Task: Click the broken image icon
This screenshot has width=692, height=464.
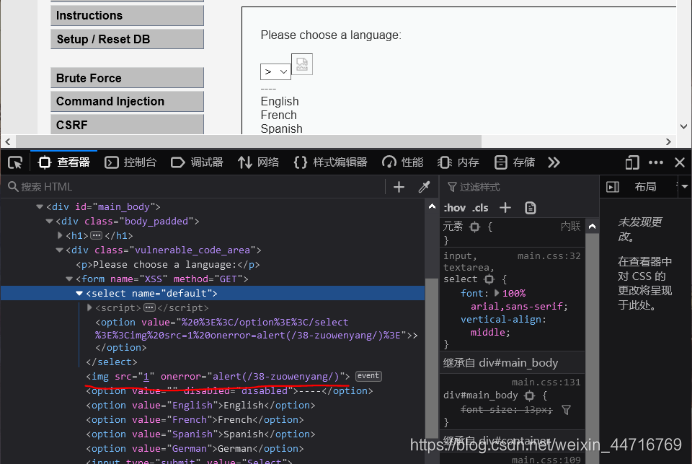Action: click(x=302, y=64)
